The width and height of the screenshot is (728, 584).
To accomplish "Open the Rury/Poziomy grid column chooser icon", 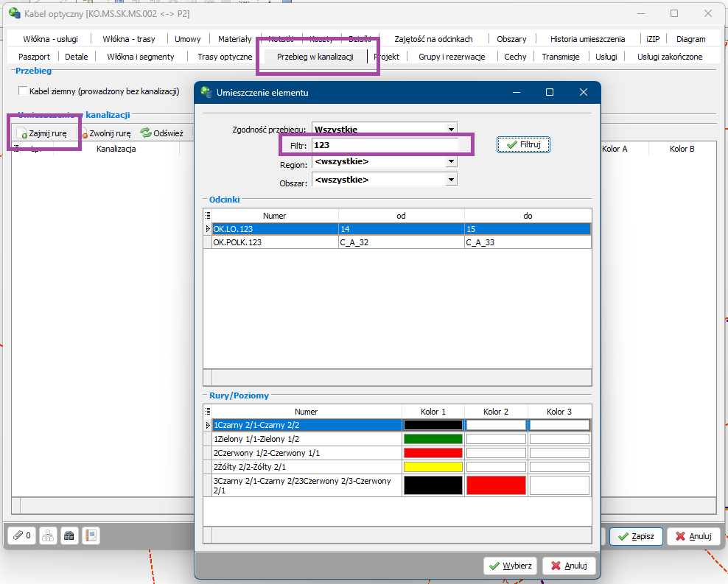I will point(207,412).
